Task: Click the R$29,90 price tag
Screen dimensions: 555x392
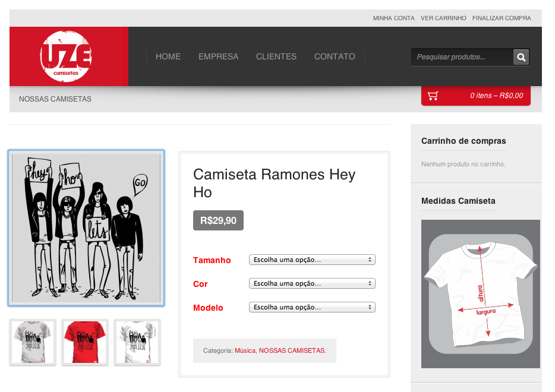Action: point(219,220)
